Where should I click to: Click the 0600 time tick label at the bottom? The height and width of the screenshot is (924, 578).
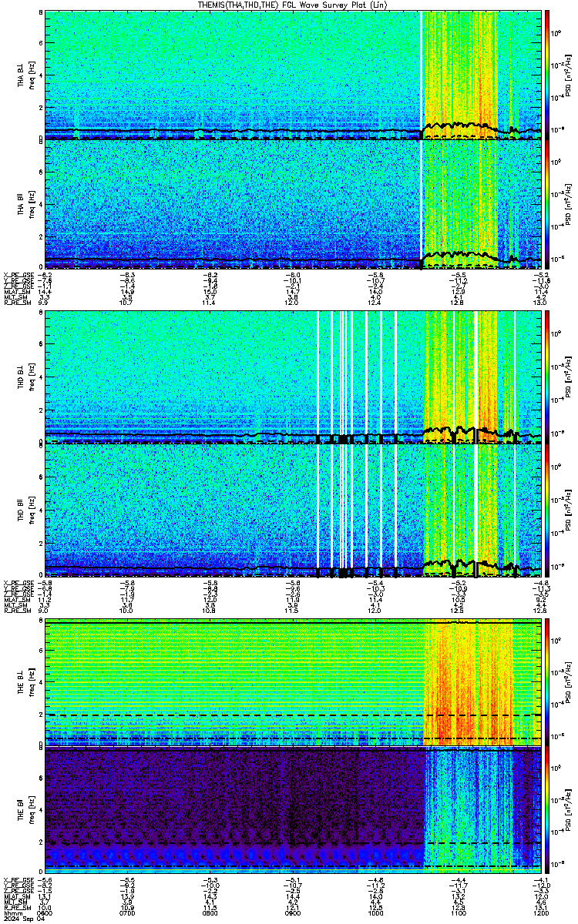pos(45,912)
